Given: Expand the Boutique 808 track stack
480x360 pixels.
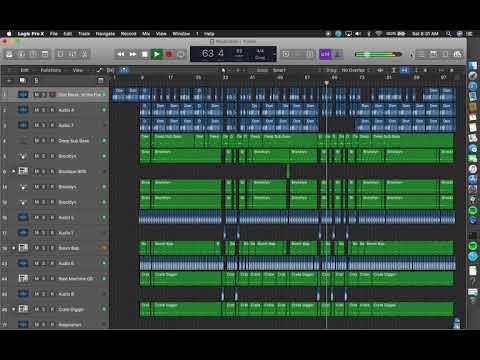Looking at the screenshot, I should click(14, 171).
